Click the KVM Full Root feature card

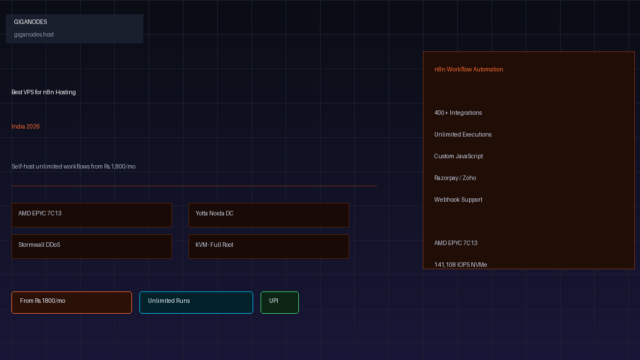(269, 247)
